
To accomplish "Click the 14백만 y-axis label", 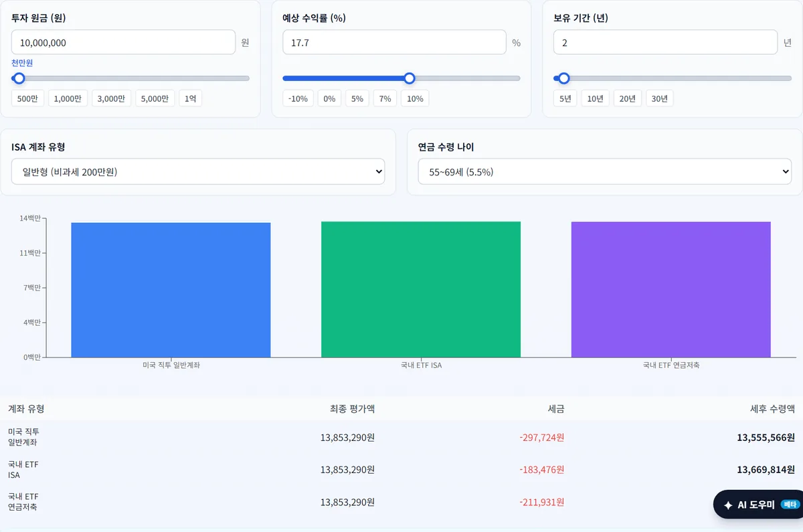I will pyautogui.click(x=29, y=218).
